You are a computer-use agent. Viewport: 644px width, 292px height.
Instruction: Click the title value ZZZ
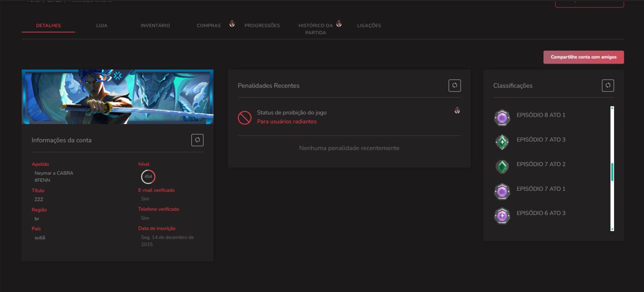39,199
